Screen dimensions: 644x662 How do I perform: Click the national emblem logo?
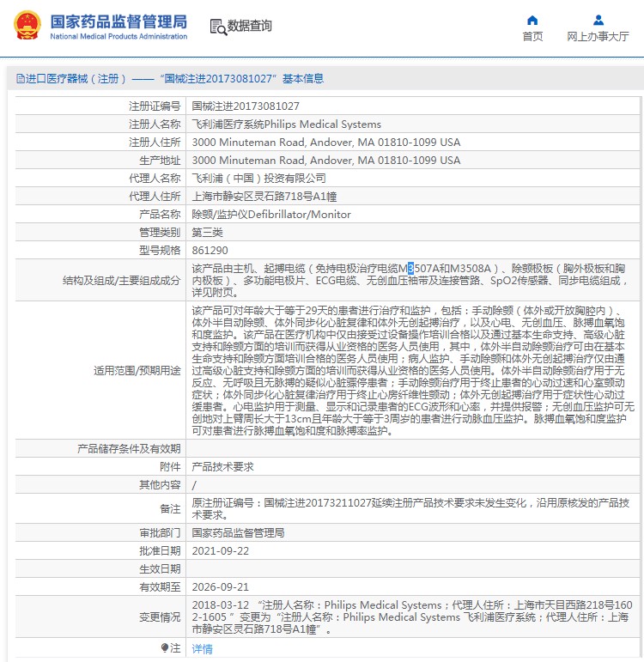(27, 26)
